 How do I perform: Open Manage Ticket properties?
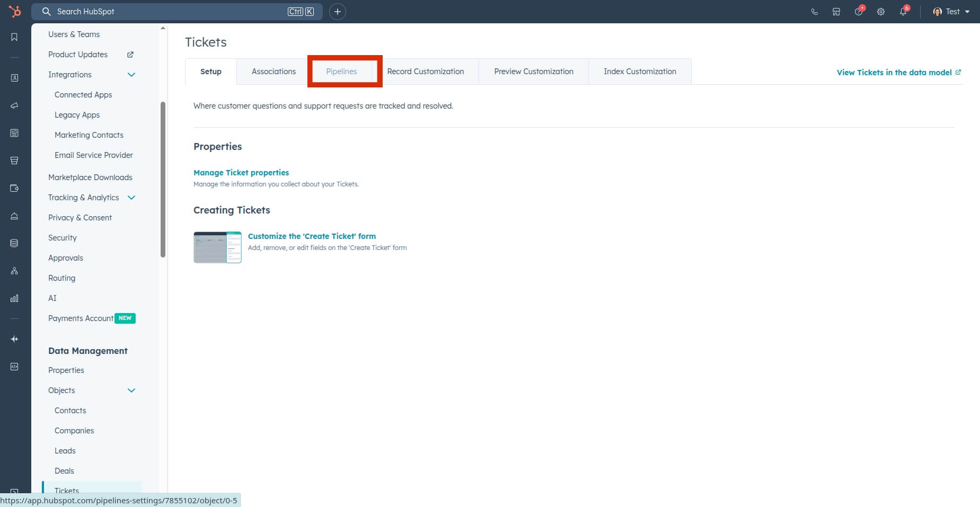[241, 172]
